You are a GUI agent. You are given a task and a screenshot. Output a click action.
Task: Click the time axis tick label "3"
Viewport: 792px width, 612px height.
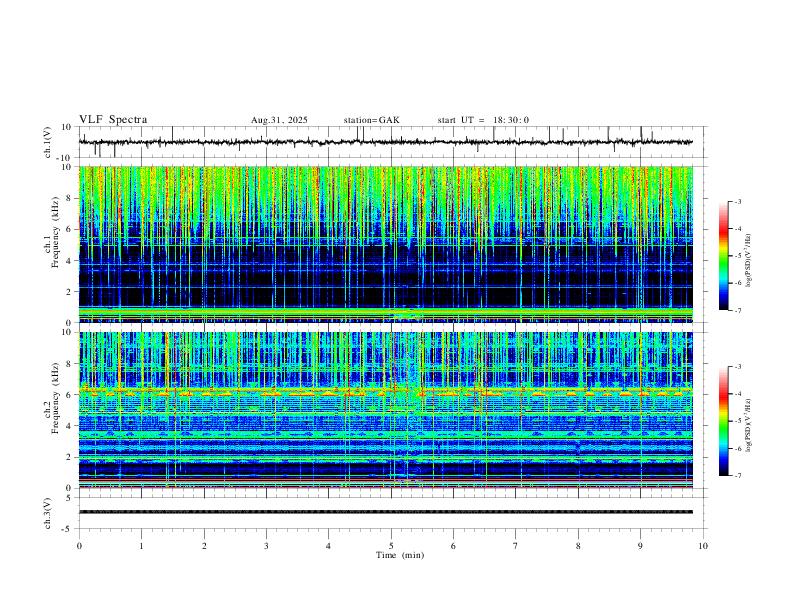[x=266, y=546]
